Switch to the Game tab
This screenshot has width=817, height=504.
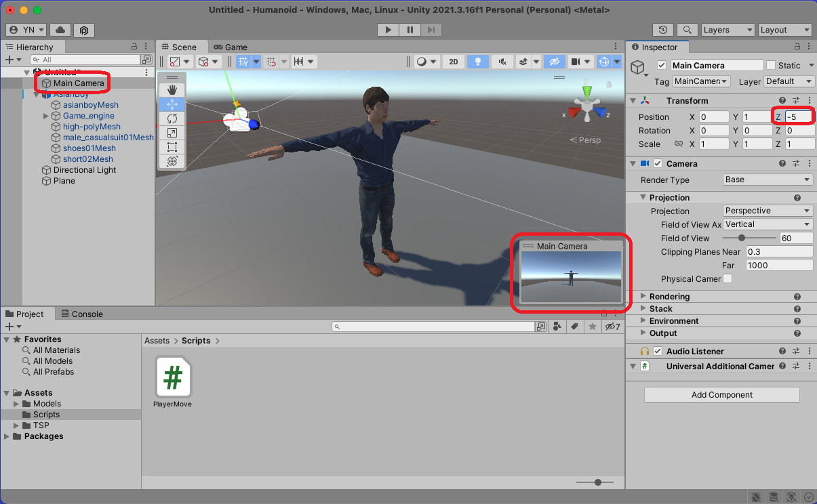231,47
